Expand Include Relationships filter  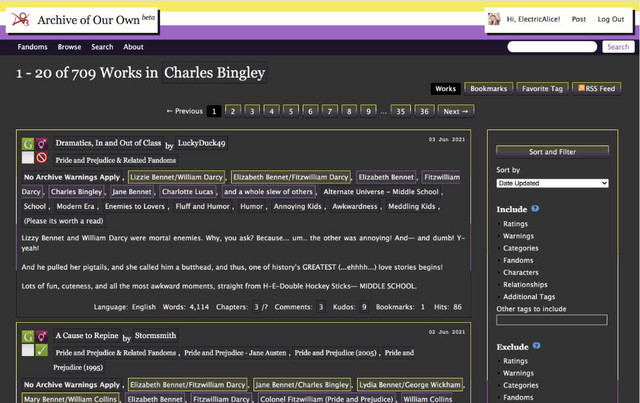tap(525, 285)
